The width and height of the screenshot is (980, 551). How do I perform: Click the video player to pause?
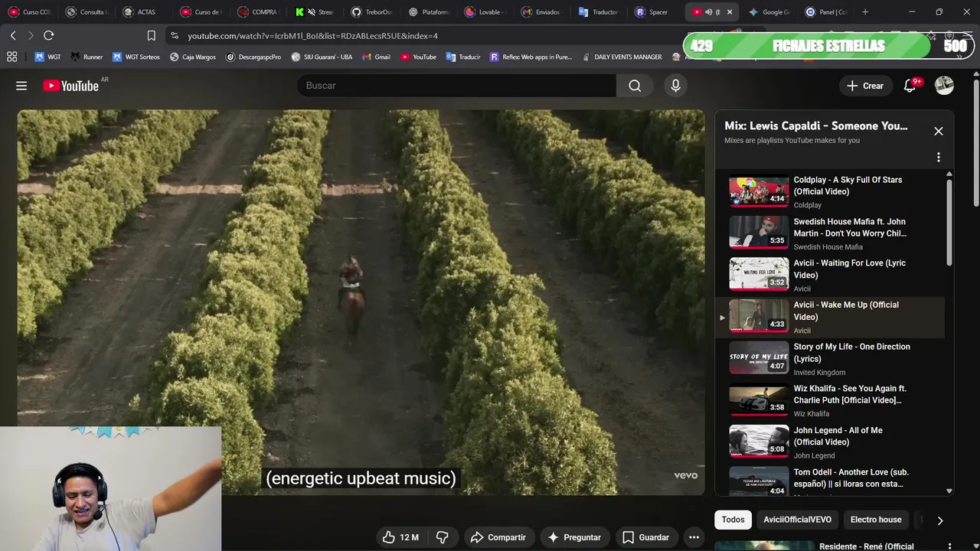point(361,302)
